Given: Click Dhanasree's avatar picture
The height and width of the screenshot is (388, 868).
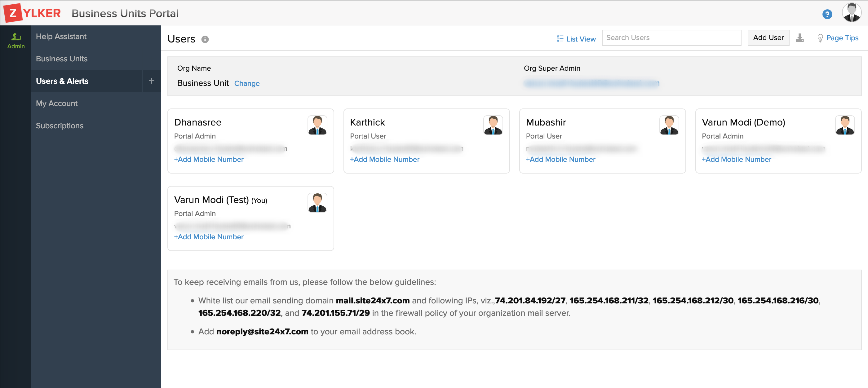Looking at the screenshot, I should [317, 125].
